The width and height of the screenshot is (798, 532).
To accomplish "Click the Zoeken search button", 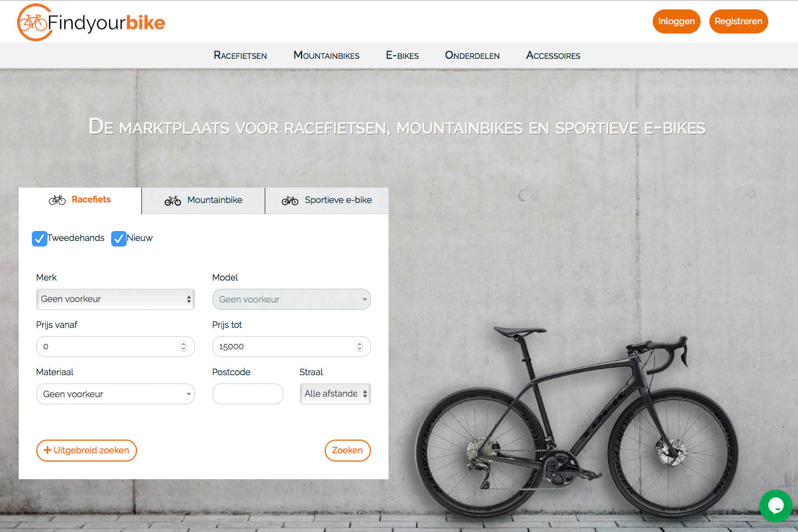I will tap(348, 451).
